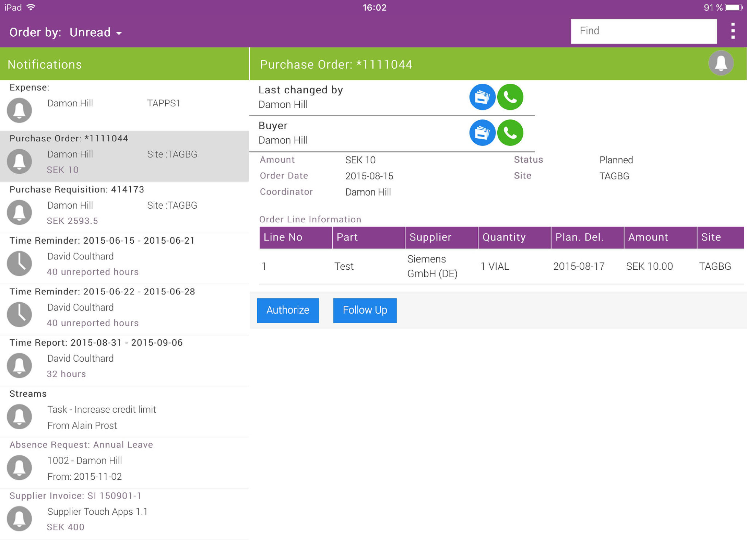This screenshot has height=560, width=747.
Task: Sort by Quantity column header
Action: 514,237
